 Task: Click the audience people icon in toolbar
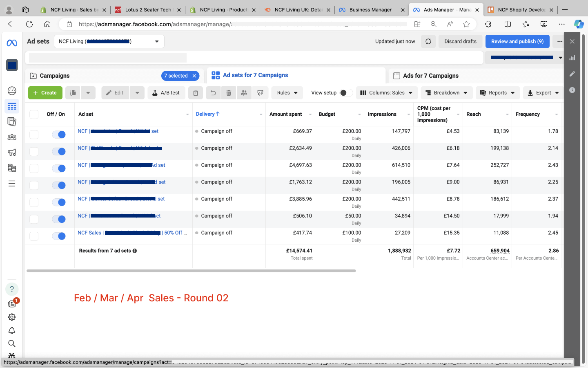(x=244, y=93)
